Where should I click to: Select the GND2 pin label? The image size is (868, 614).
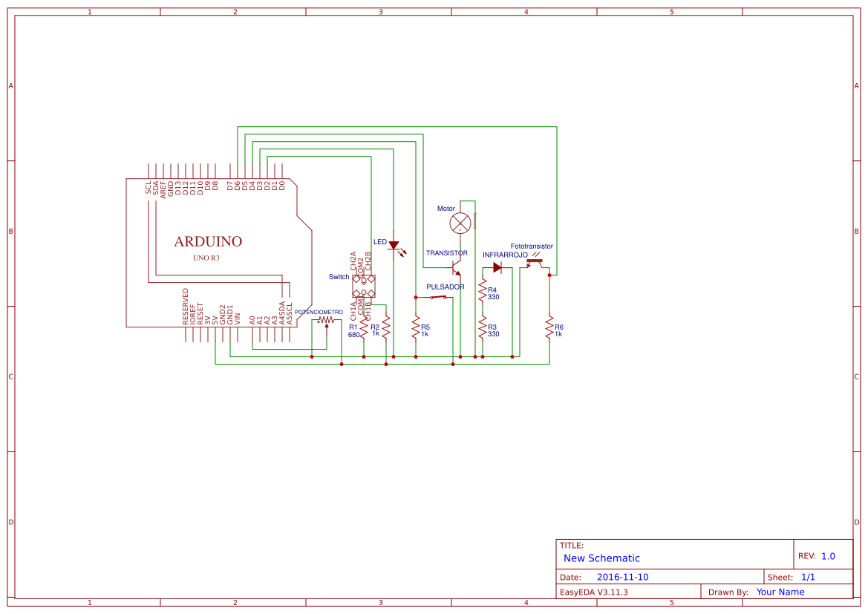[223, 315]
